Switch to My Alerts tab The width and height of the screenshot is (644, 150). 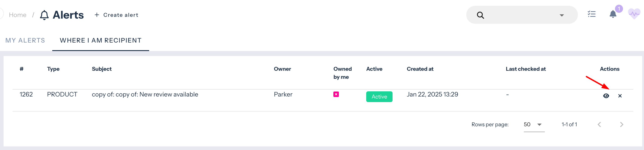pyautogui.click(x=25, y=40)
